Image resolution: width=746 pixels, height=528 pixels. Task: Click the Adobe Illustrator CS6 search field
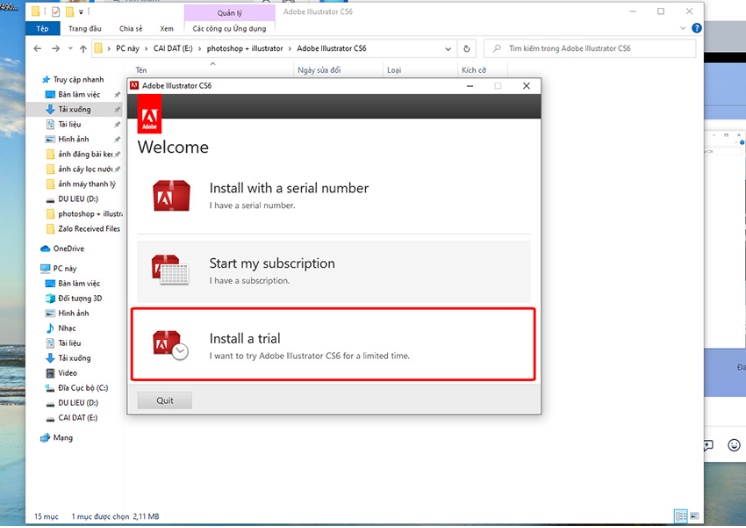point(590,48)
